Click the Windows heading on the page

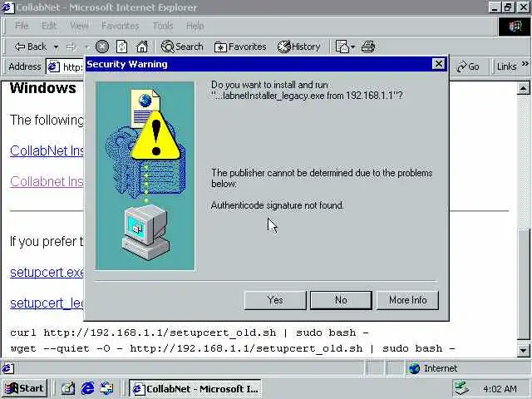[43, 88]
